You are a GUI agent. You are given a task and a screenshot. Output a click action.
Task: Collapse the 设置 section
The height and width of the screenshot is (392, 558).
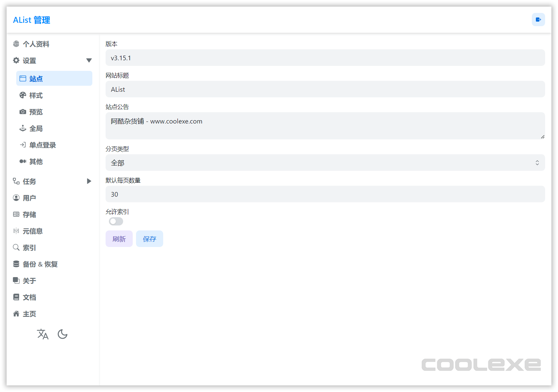point(89,60)
